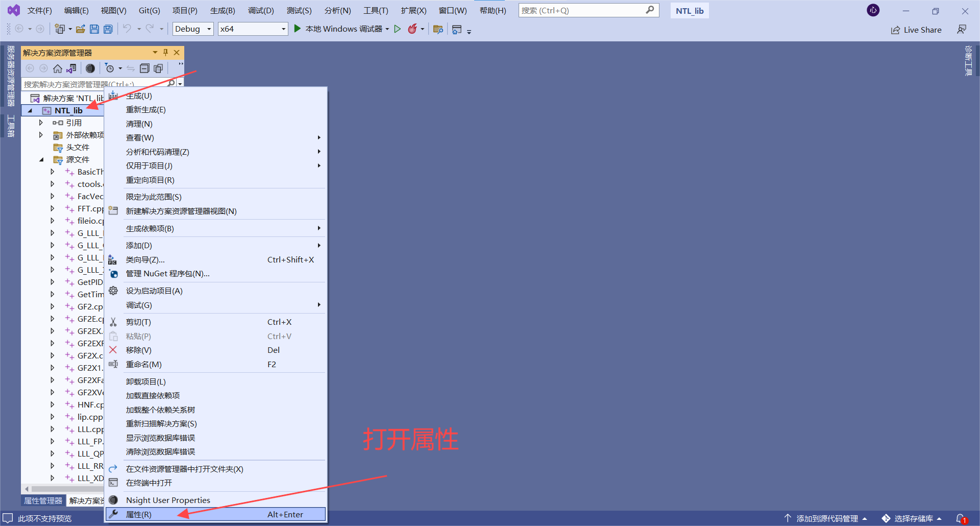Click the window layout toolbar icon
Image resolution: width=980 pixels, height=526 pixels.
click(457, 30)
